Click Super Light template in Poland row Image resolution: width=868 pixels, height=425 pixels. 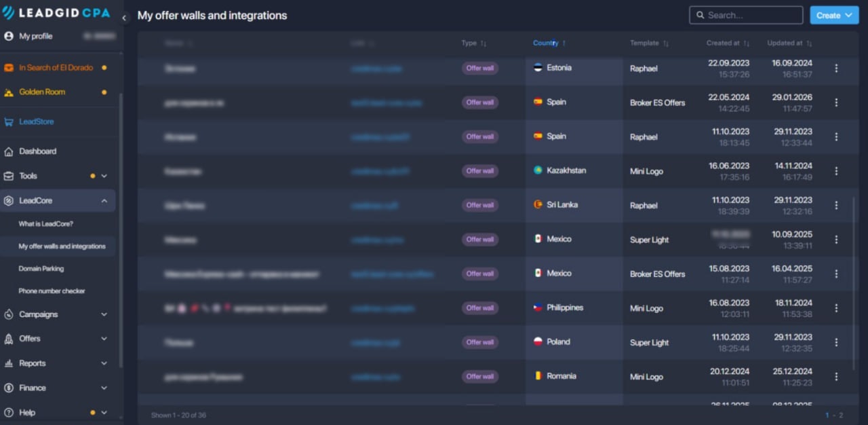tap(650, 343)
